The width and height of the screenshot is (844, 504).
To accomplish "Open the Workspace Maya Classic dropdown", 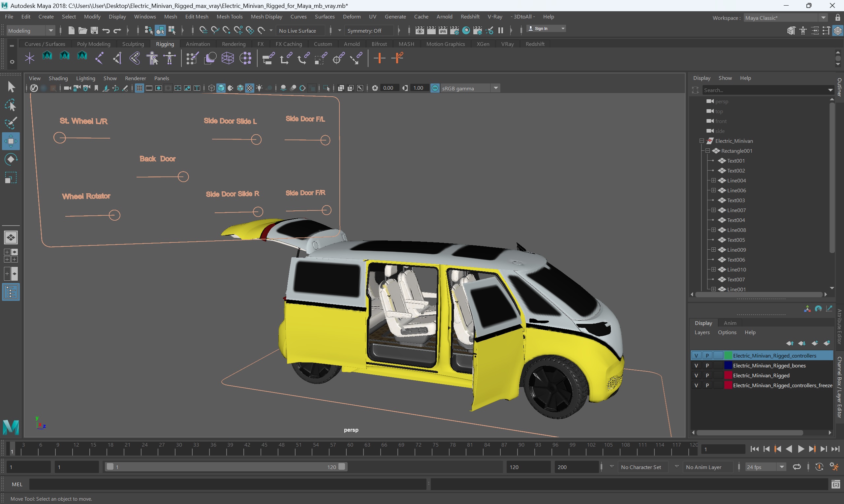I will (785, 18).
